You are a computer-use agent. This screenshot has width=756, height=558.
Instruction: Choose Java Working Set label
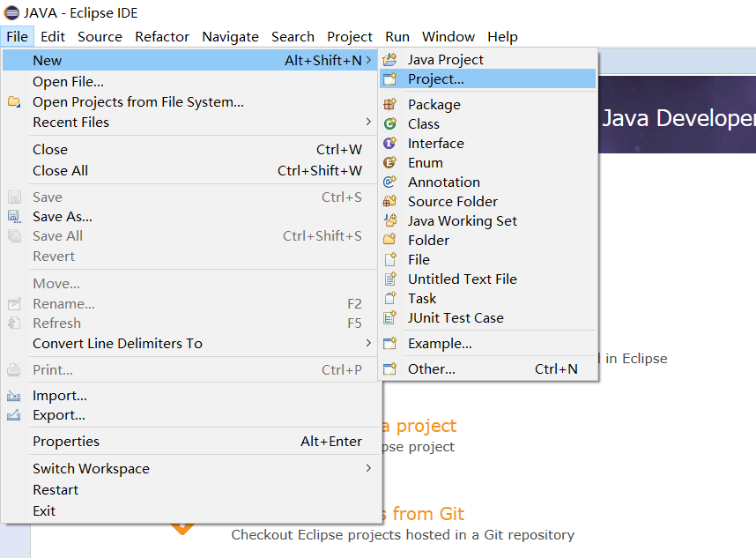462,220
